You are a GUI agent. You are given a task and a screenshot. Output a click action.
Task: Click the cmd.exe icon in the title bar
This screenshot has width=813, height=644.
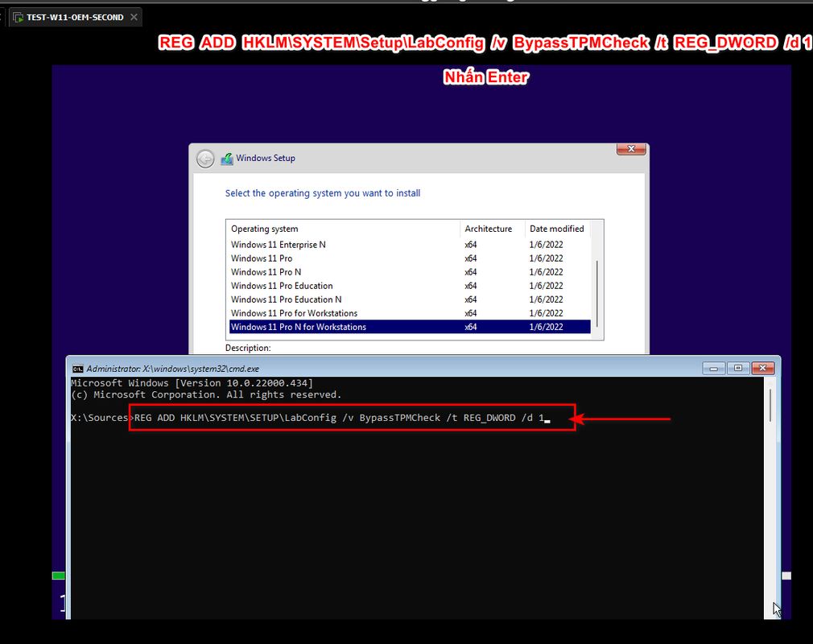pyautogui.click(x=78, y=369)
